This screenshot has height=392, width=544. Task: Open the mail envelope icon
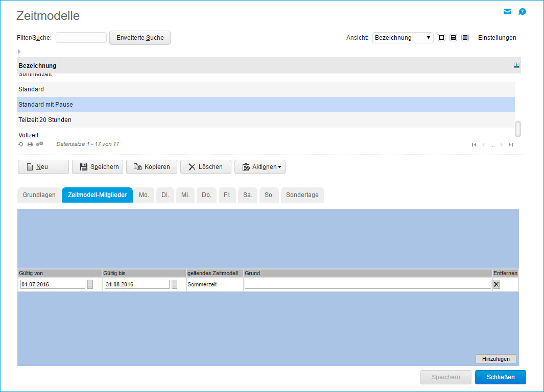507,12
